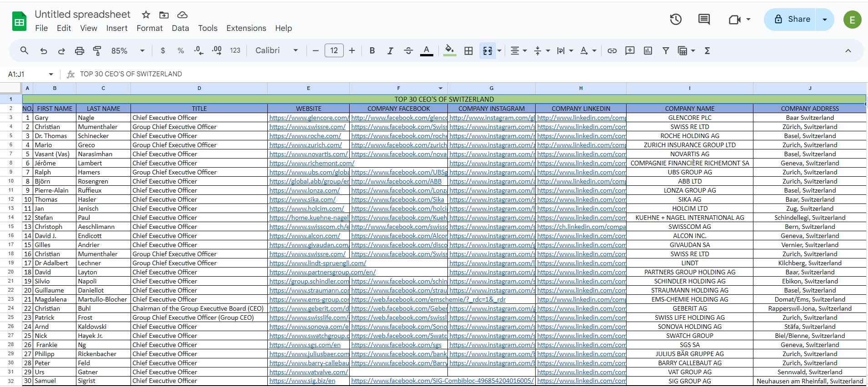Image resolution: width=868 pixels, height=387 pixels.
Task: Open the green E account avatar
Action: pos(852,20)
